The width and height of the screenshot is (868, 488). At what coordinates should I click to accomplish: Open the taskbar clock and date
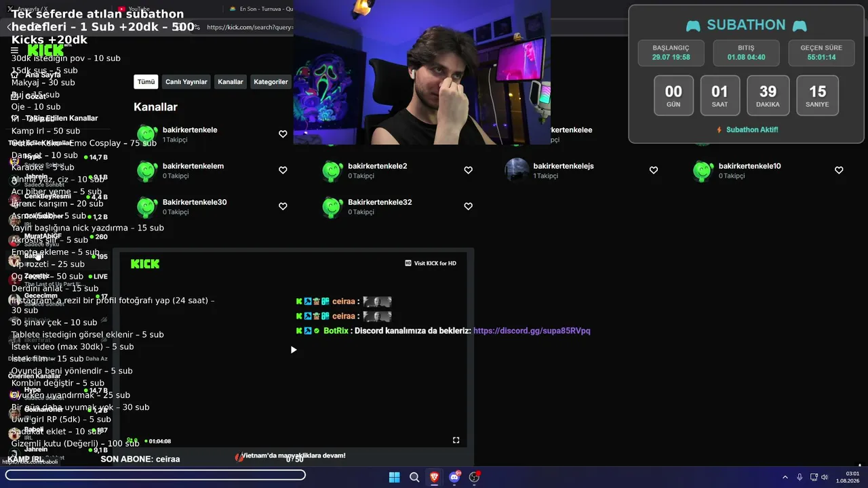tap(848, 477)
